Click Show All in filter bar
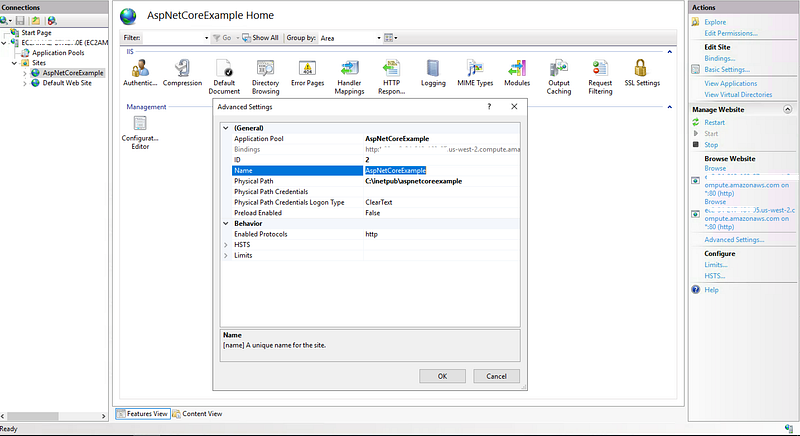The image size is (800, 436). pos(260,38)
